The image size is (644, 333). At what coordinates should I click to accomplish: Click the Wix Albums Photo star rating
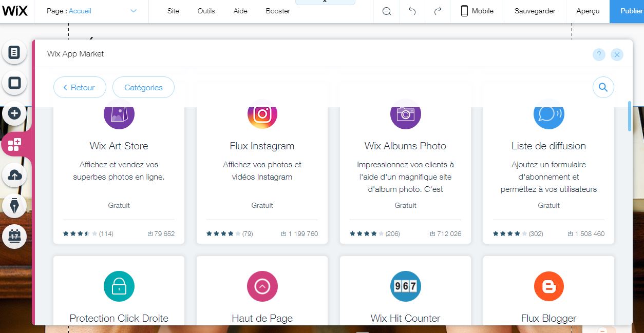[x=367, y=233]
